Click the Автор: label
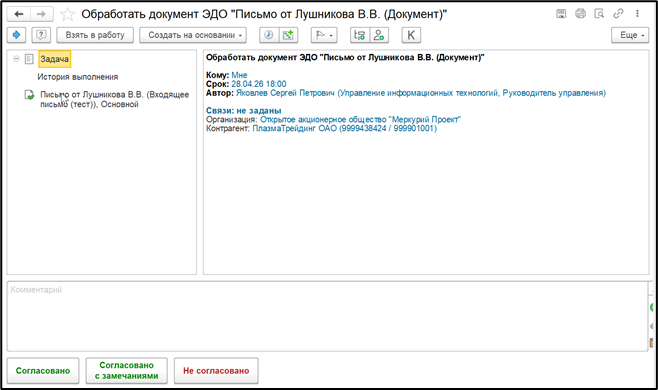This screenshot has height=390, width=658. click(219, 93)
